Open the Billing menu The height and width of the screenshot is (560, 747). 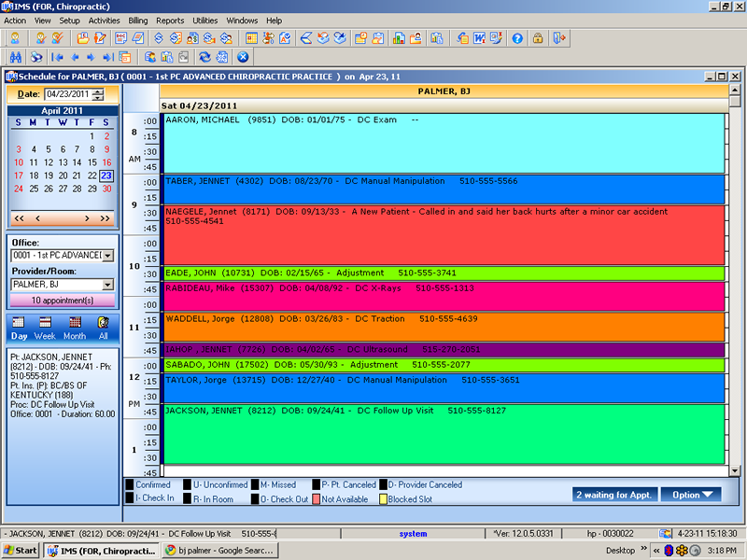tap(137, 20)
